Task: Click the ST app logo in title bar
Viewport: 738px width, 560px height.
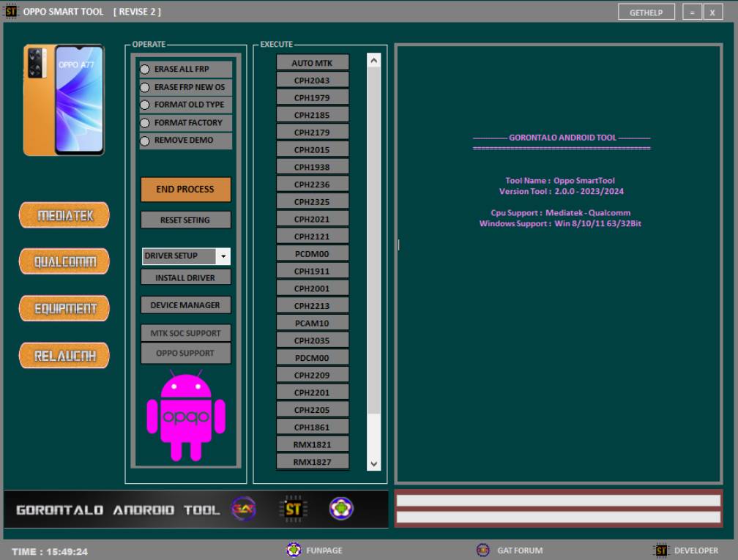Action: click(10, 11)
